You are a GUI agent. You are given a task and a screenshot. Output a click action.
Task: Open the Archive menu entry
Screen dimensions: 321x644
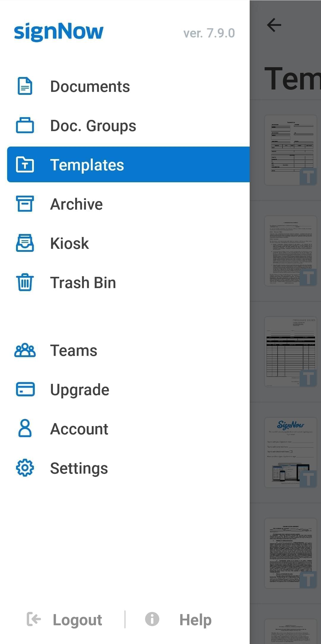click(x=76, y=204)
